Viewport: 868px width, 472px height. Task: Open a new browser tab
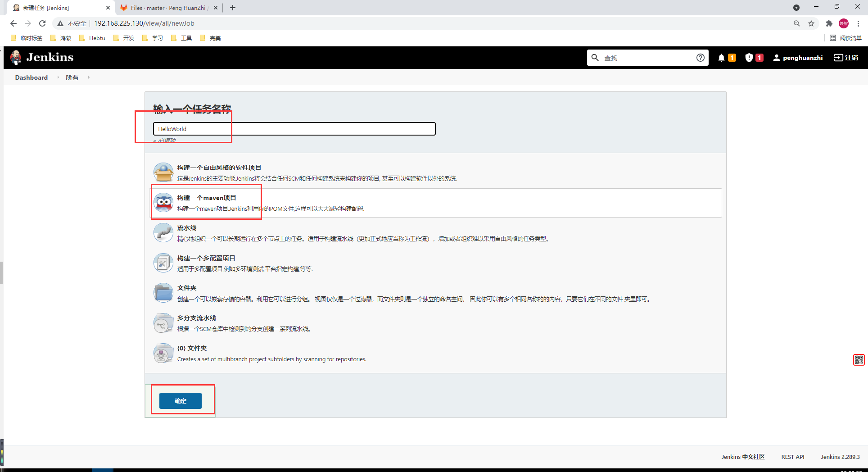[233, 8]
